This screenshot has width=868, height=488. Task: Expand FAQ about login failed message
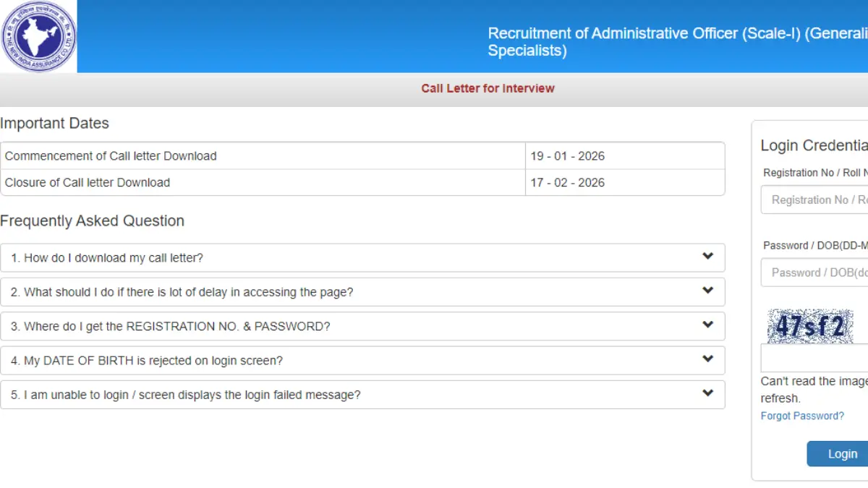pyautogui.click(x=362, y=395)
